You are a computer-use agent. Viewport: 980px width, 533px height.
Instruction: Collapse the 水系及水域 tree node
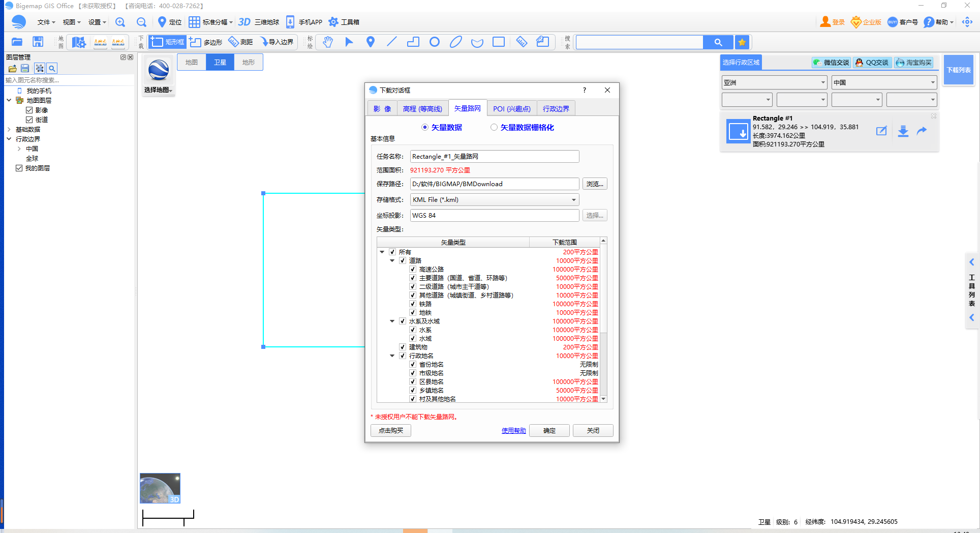tap(392, 321)
